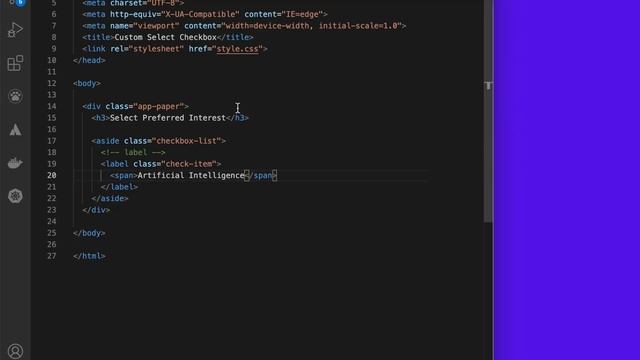The image size is (640, 360).
Task: Click line number 27 in the gutter
Action: (x=51, y=256)
